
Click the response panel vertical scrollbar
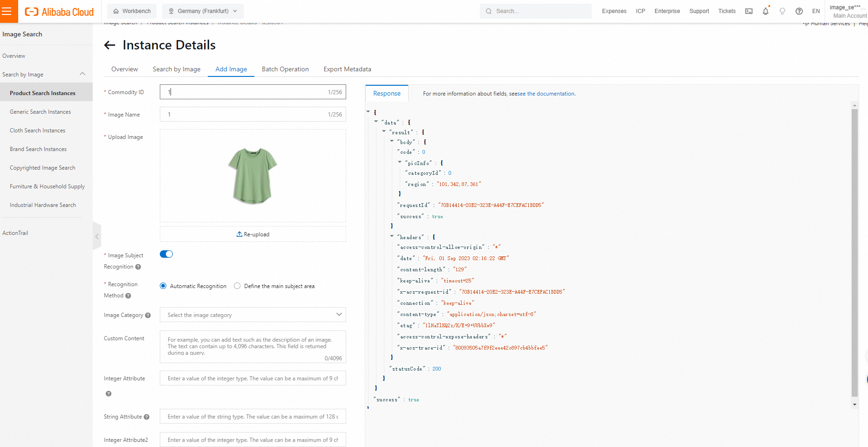[854, 252]
